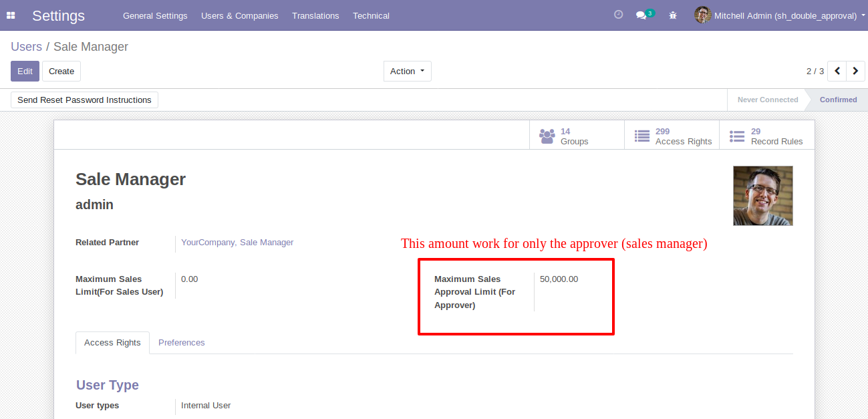Go to next record arrow
Viewport: 868px width, 419px height.
point(855,71)
